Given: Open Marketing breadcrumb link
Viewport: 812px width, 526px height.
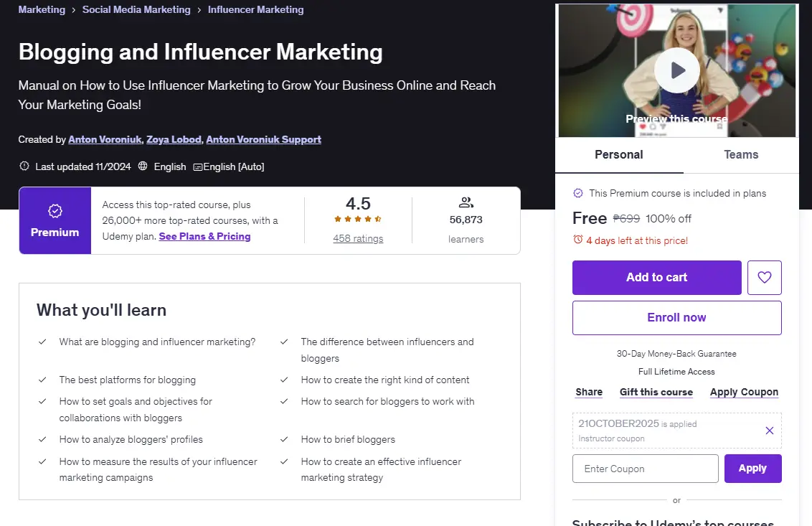Looking at the screenshot, I should coord(42,9).
